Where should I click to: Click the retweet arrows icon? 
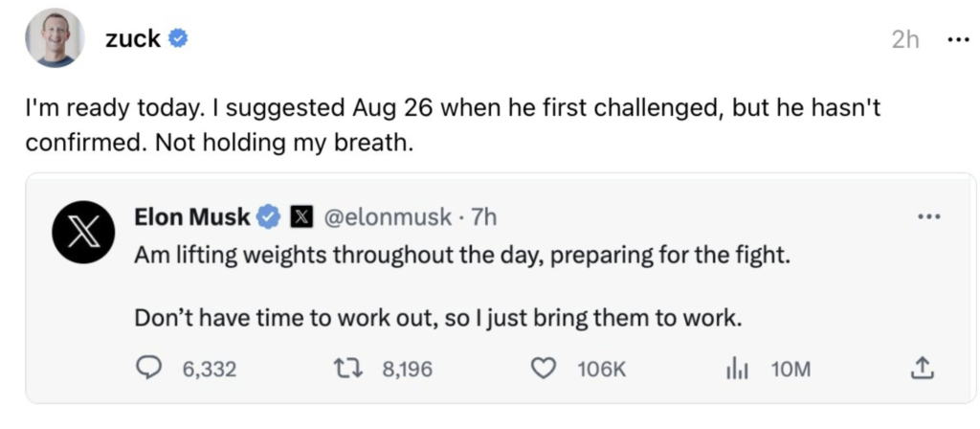[347, 369]
